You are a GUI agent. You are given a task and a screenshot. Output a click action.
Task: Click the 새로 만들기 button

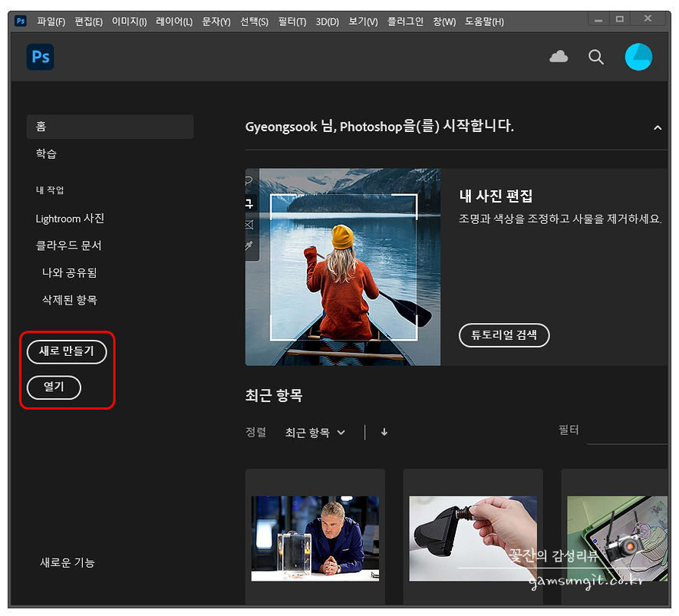click(67, 351)
